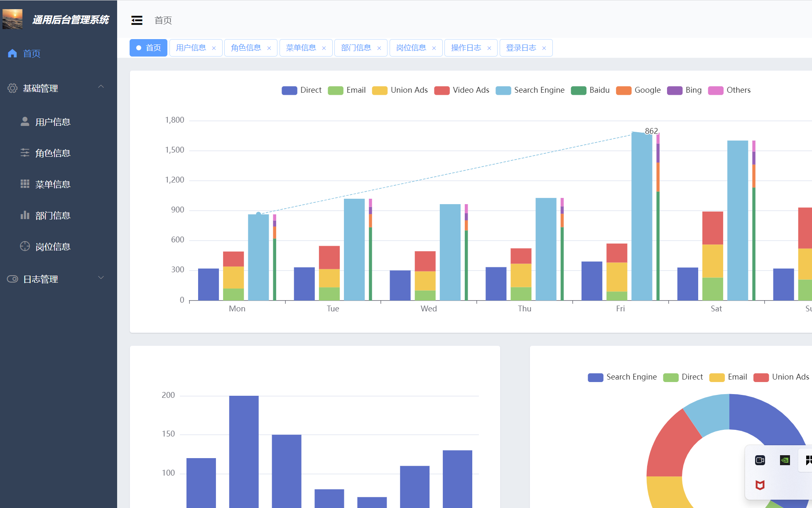Open the 登录日志 tab
Screen dimensions: 812x508
[521, 48]
